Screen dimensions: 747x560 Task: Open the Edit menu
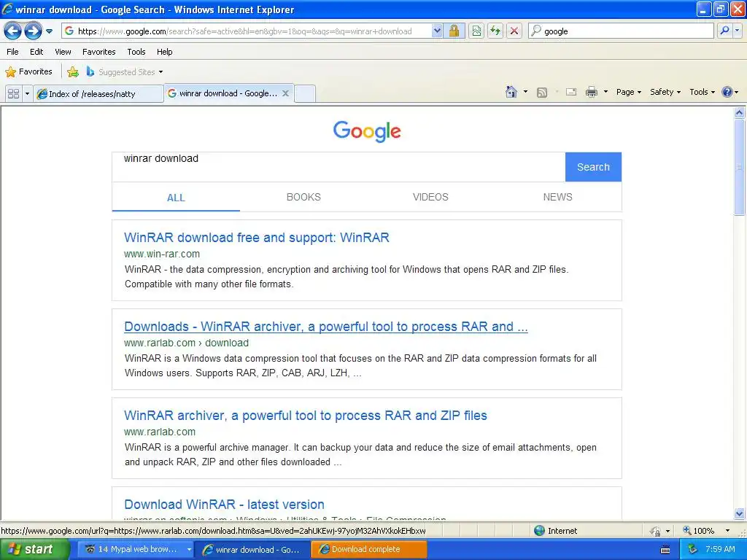click(x=36, y=52)
